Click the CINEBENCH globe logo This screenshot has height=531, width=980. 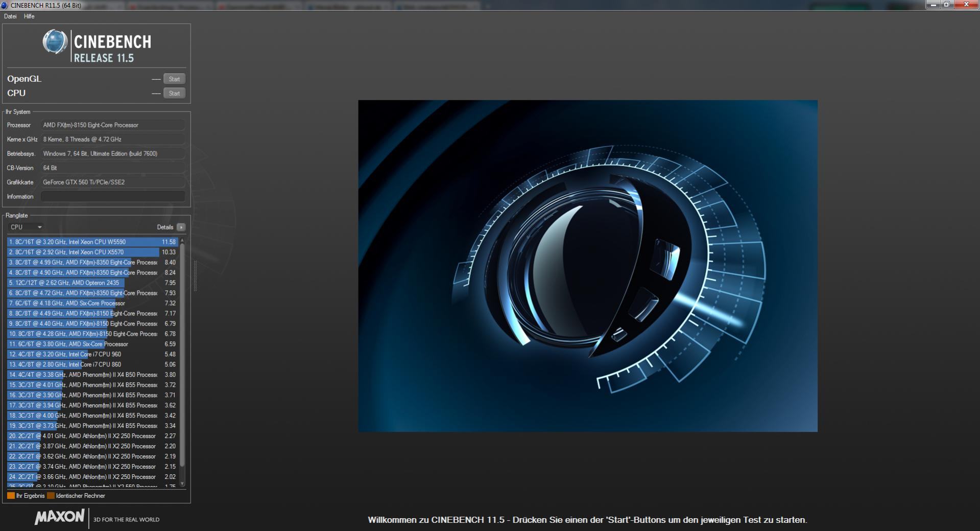pyautogui.click(x=55, y=42)
